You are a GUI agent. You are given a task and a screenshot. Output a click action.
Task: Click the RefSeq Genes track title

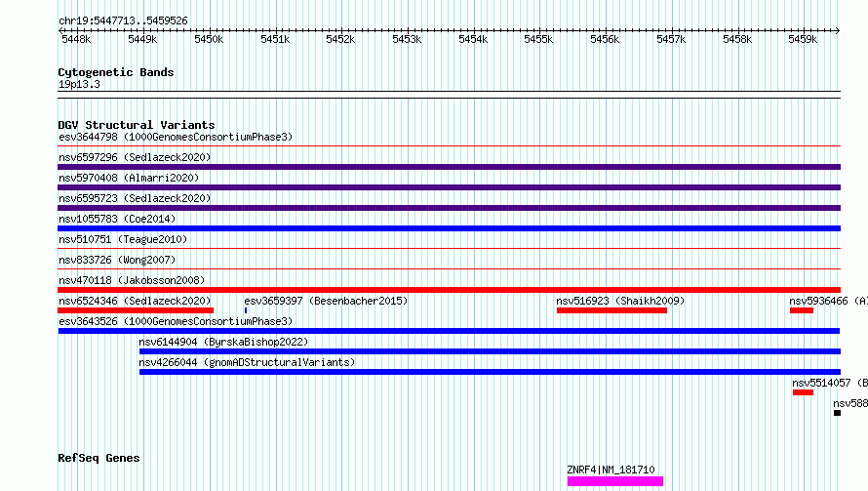click(99, 459)
